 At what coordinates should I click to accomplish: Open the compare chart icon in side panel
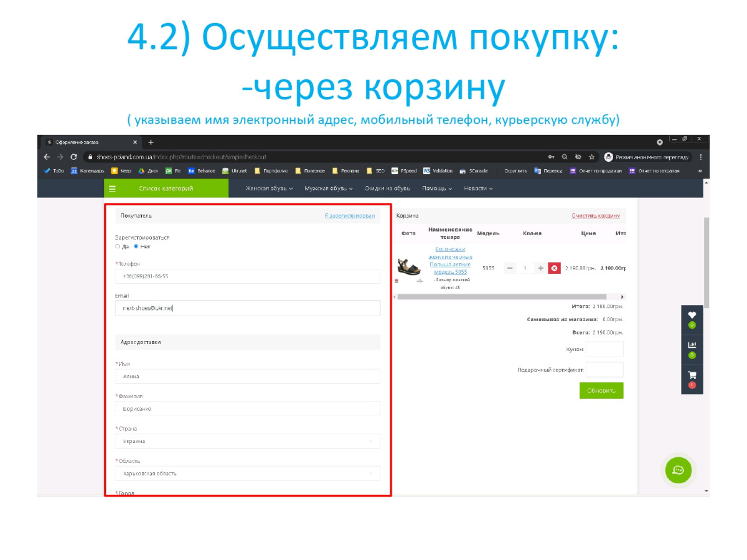click(692, 345)
